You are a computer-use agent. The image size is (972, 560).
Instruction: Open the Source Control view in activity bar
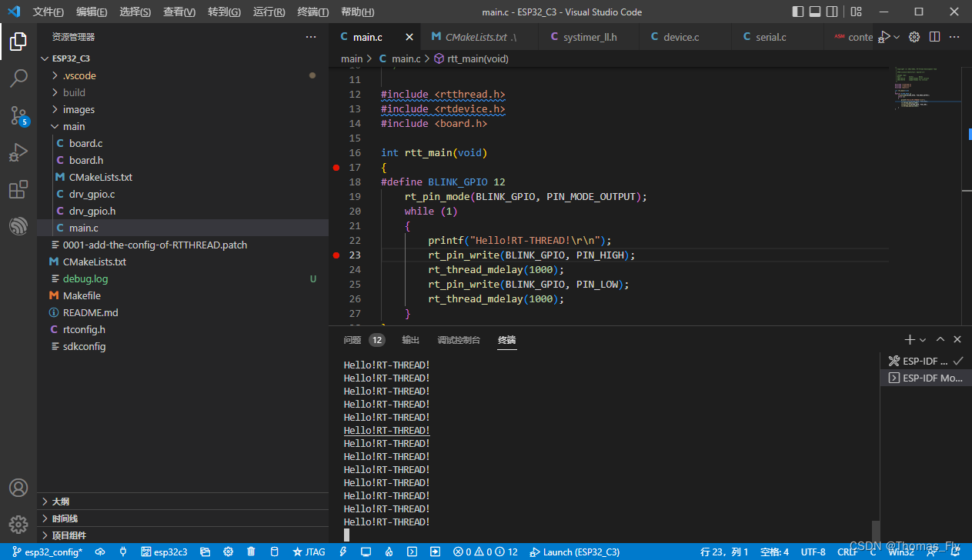[18, 115]
